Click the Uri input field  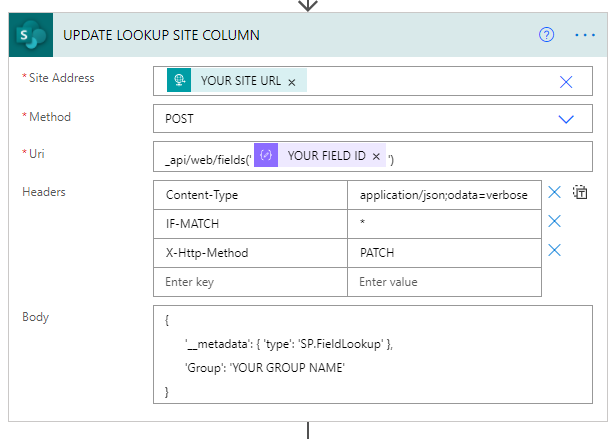coord(480,157)
